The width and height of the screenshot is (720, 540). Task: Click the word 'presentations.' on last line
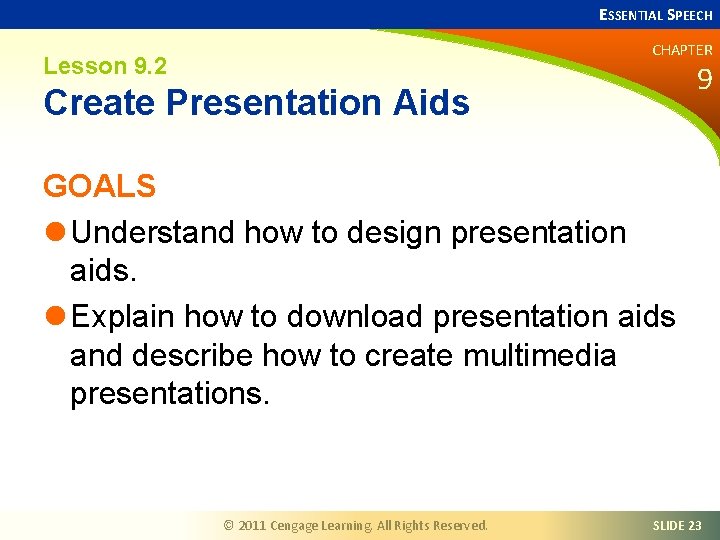pyautogui.click(x=170, y=394)
